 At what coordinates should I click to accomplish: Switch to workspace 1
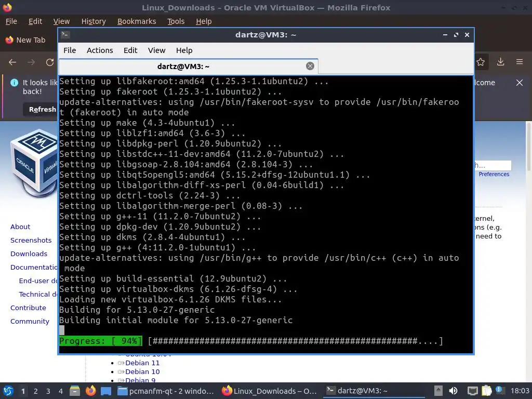point(23,391)
